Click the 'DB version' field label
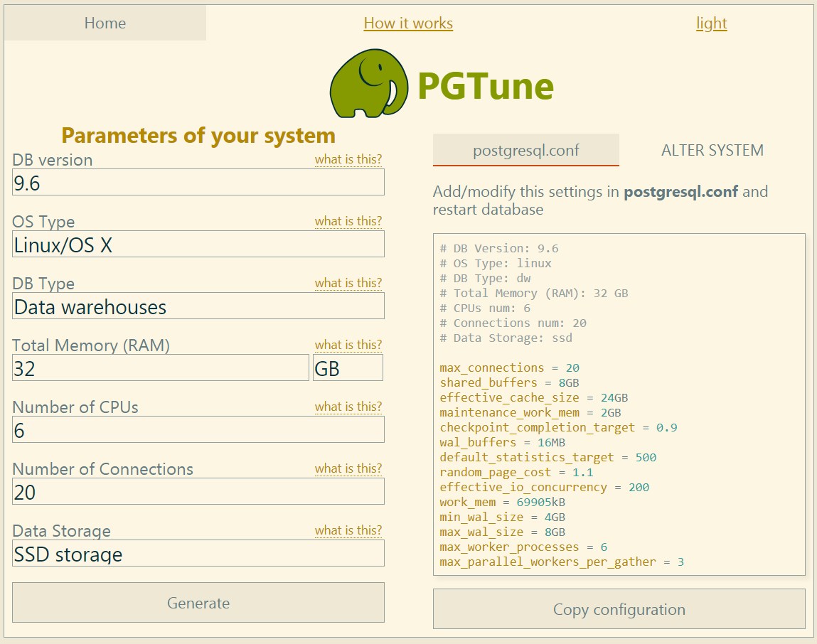 point(53,160)
